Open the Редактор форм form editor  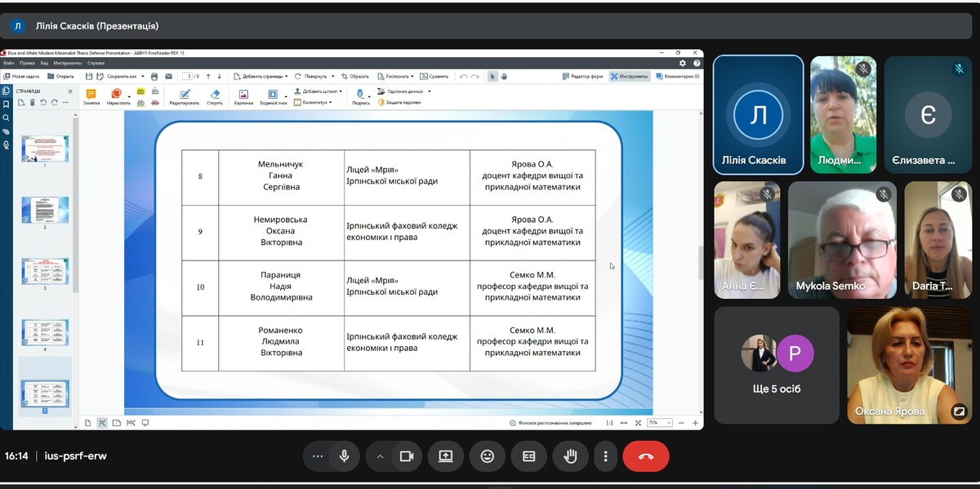coord(583,76)
